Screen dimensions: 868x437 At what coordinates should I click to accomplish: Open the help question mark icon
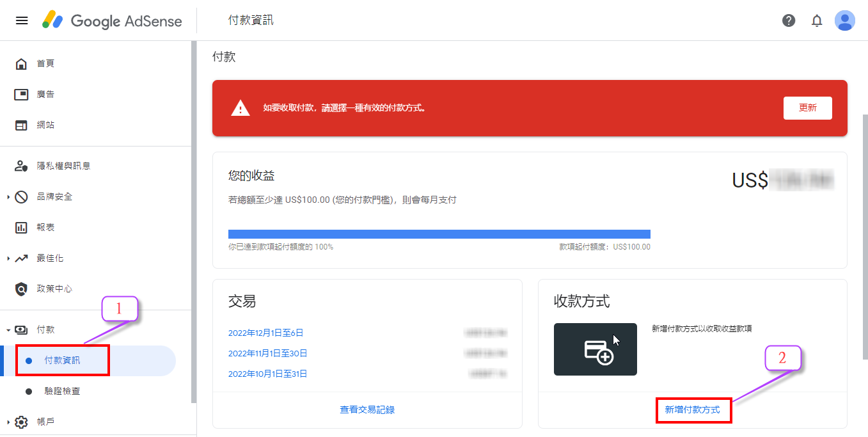789,20
